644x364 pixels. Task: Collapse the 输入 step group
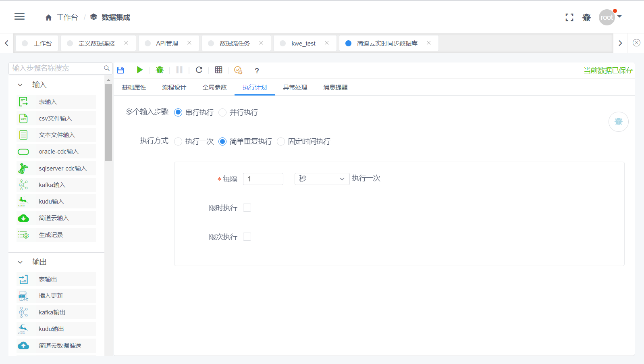click(20, 85)
